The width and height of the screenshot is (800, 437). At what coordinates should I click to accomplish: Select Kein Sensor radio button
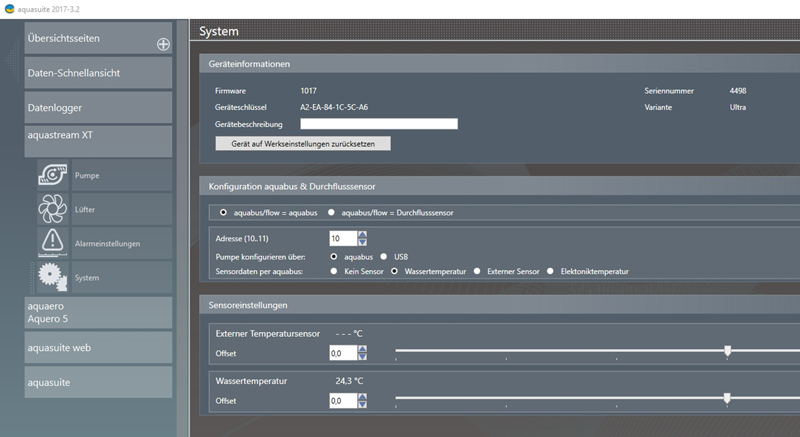click(x=331, y=270)
